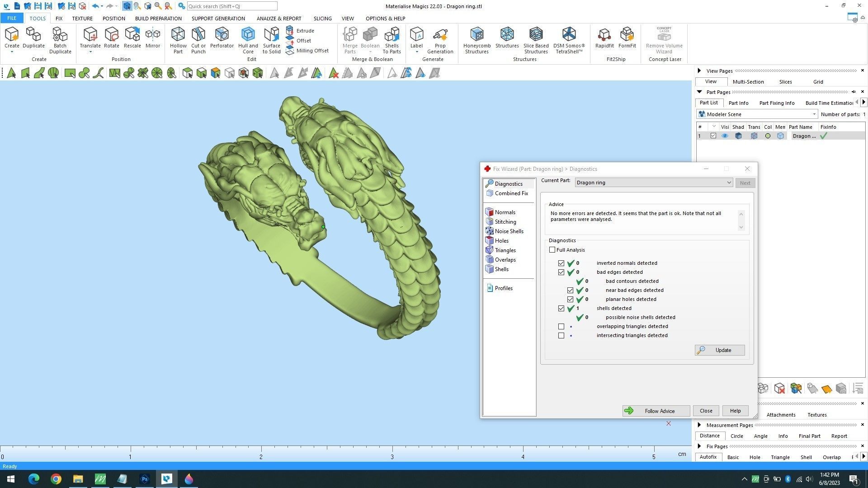Open the Label dropdown arrow

416,52
